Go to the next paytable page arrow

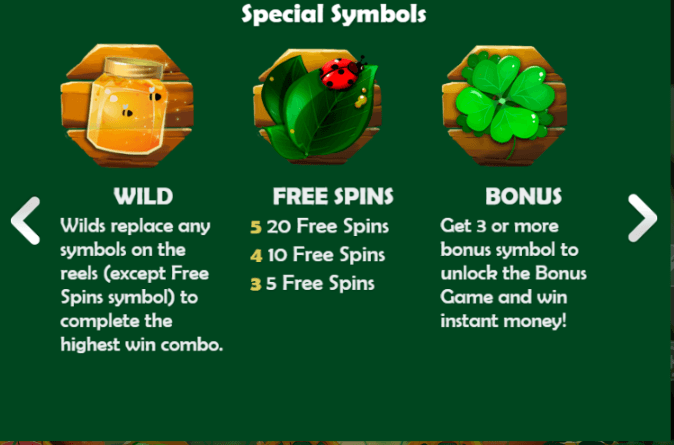point(642,218)
